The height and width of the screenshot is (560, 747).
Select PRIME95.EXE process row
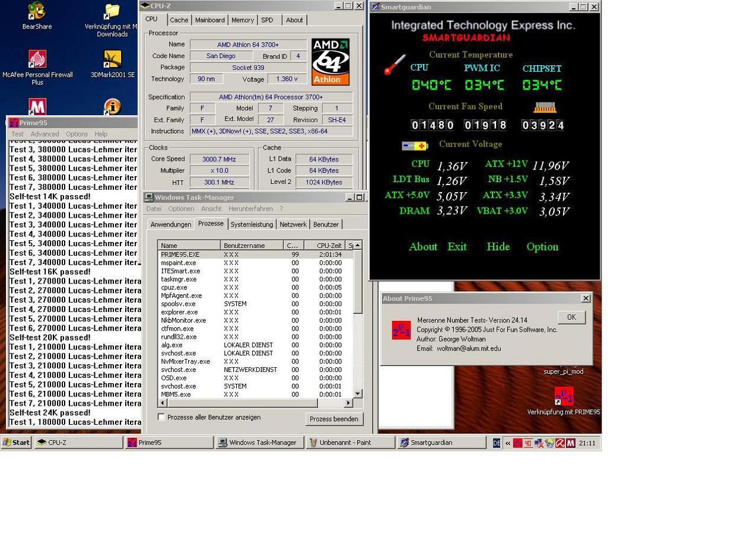coord(256,254)
